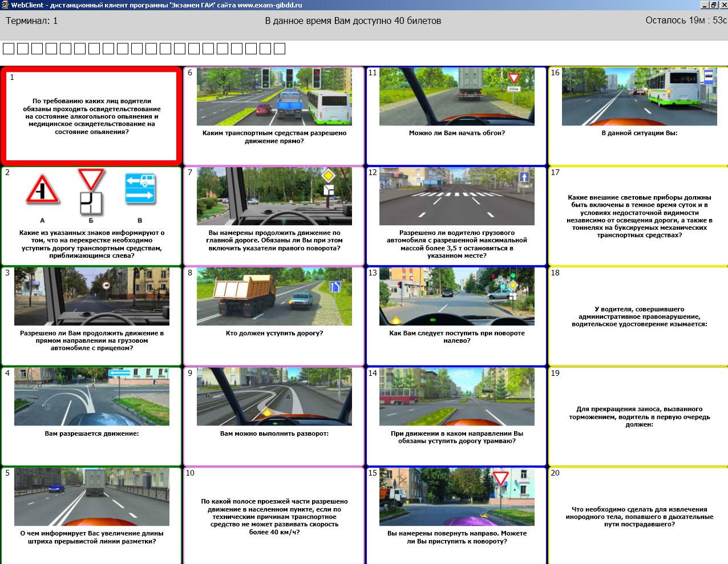Open question 6 traffic lights picture

(x=274, y=96)
